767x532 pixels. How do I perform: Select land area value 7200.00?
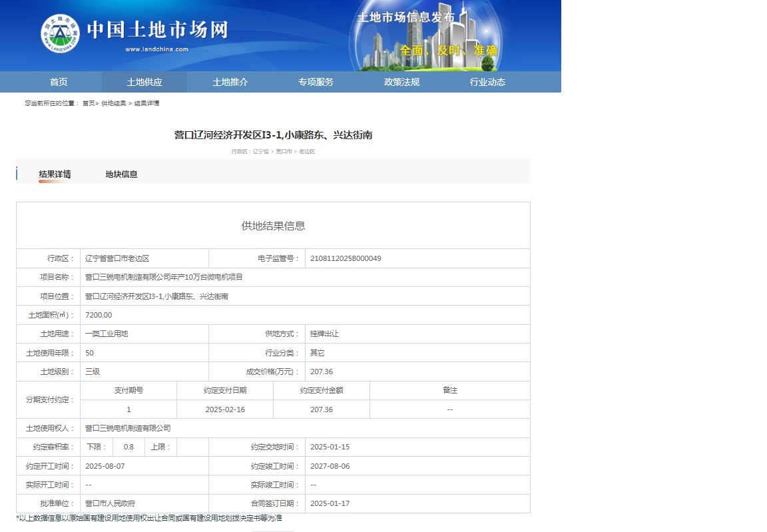(x=99, y=315)
